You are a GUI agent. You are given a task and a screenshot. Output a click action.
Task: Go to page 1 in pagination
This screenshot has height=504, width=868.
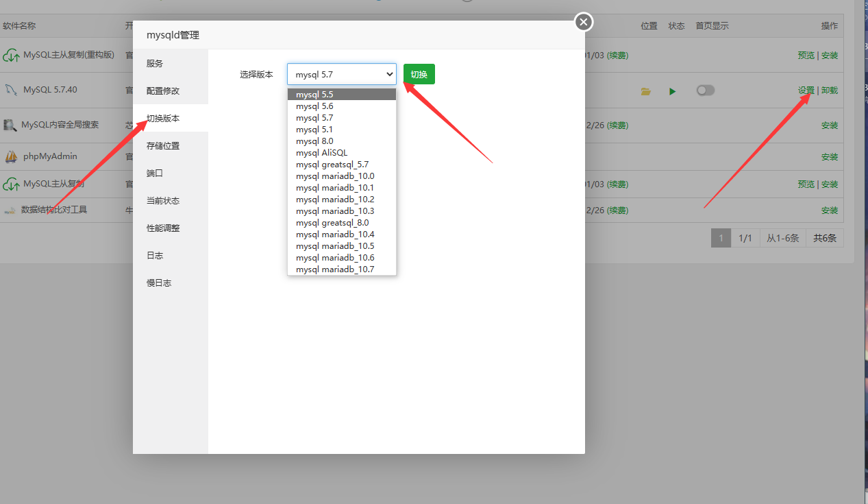click(x=721, y=238)
